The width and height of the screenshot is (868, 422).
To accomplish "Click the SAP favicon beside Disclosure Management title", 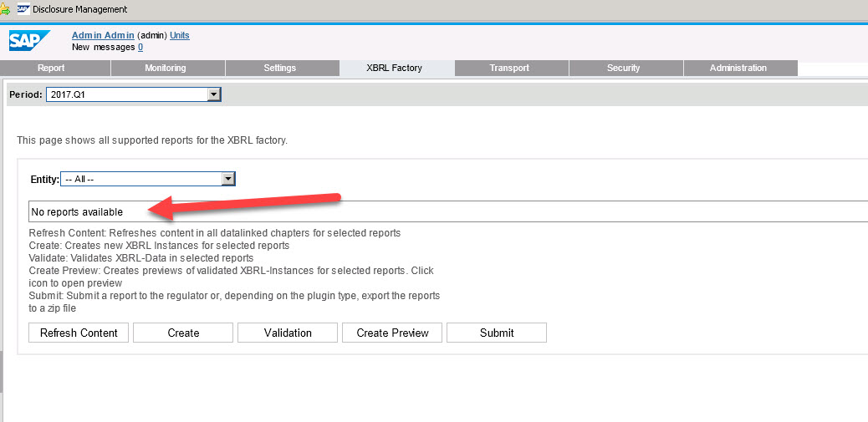I will [23, 9].
